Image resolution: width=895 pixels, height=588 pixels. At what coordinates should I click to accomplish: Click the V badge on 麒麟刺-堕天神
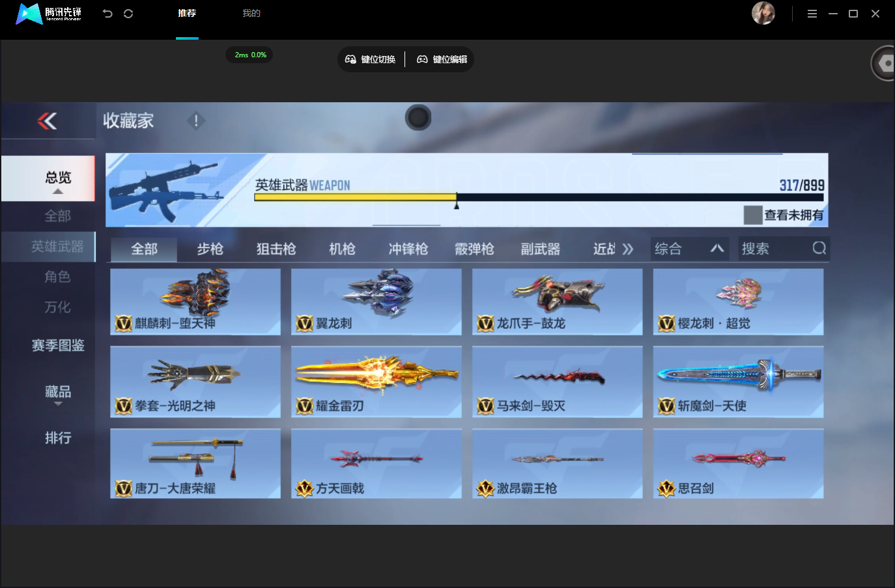(123, 323)
